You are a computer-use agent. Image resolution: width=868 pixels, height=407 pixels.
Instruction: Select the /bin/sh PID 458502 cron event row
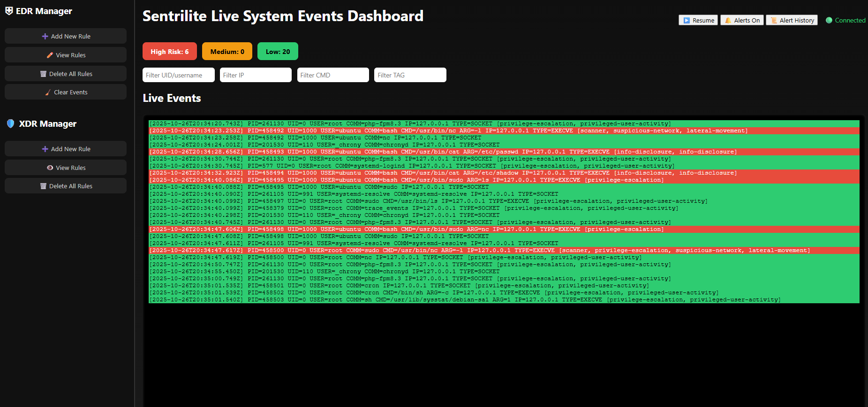coord(504,293)
